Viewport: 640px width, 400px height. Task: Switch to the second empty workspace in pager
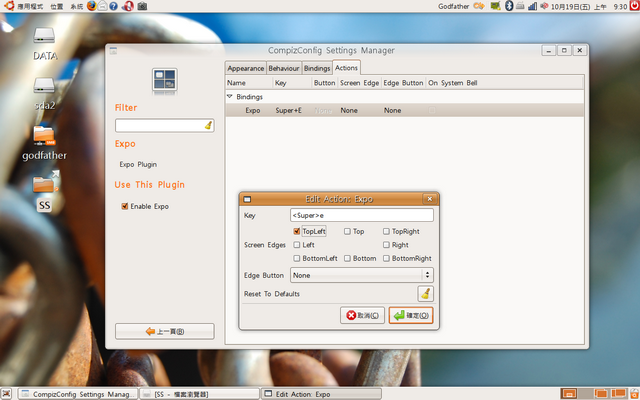coord(585,394)
